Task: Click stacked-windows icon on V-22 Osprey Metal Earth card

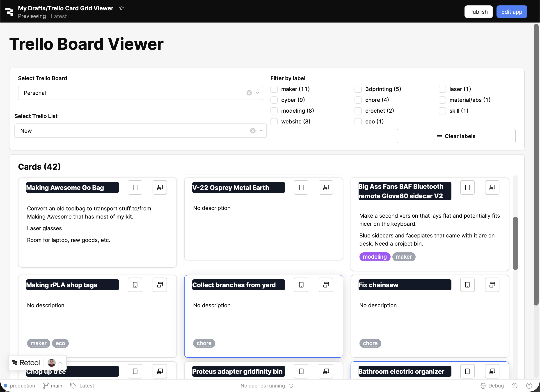Action: click(x=326, y=187)
